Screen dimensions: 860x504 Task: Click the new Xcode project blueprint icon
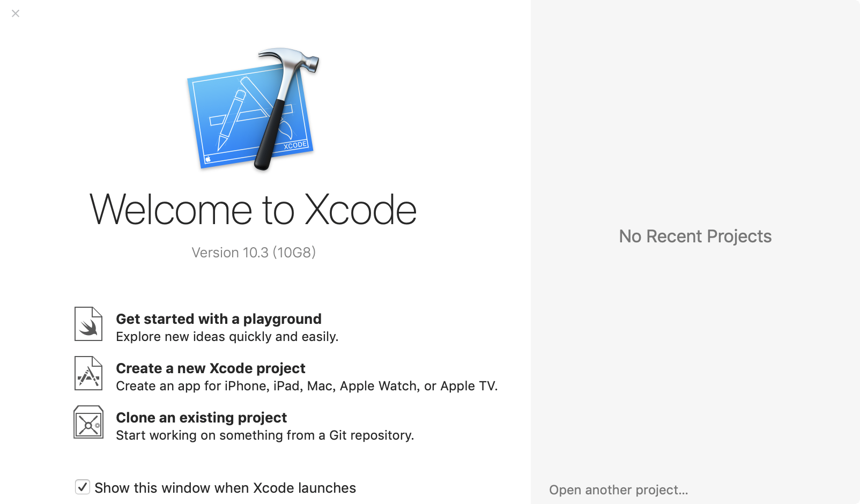pyautogui.click(x=88, y=373)
